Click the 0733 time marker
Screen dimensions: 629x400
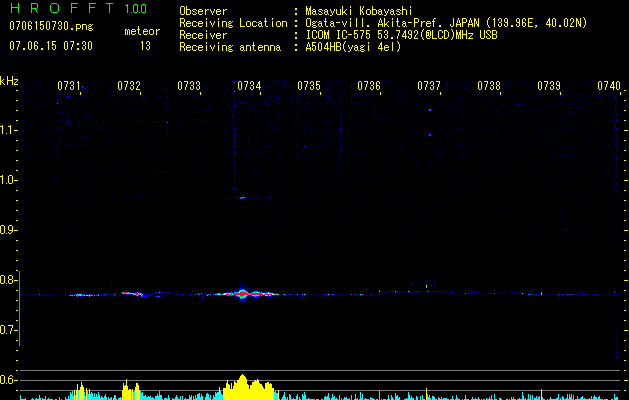[x=189, y=85]
